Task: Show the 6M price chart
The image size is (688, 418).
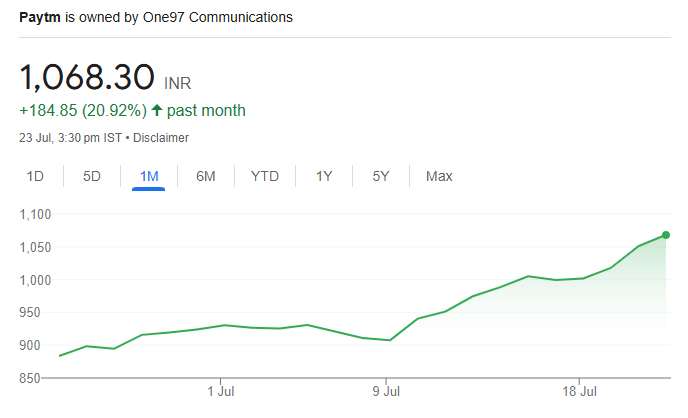Action: click(x=206, y=177)
